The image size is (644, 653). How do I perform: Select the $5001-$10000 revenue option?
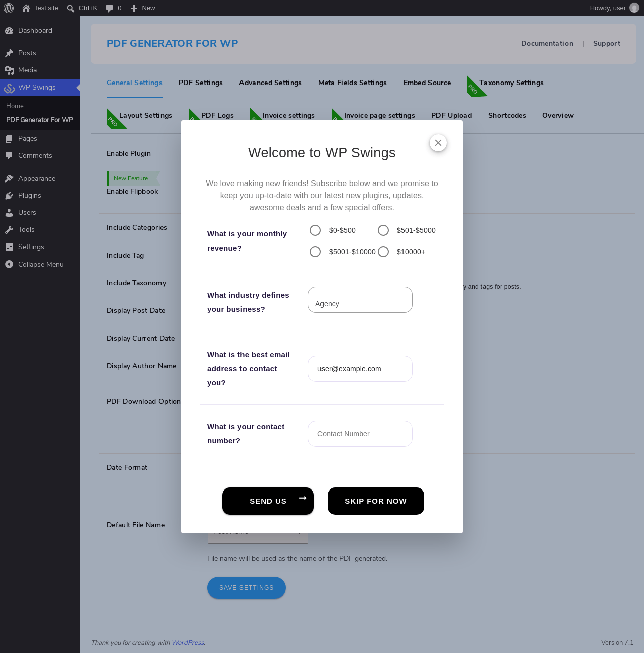pos(315,252)
